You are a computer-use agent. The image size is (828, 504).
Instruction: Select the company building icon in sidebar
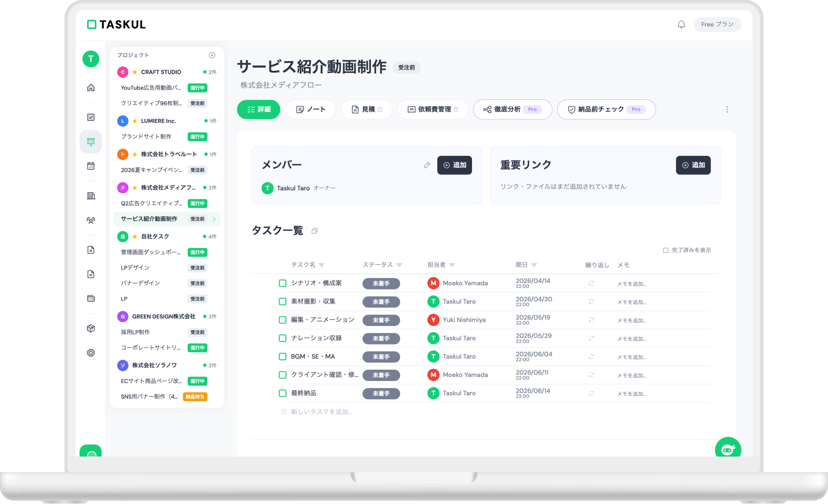[x=91, y=195]
